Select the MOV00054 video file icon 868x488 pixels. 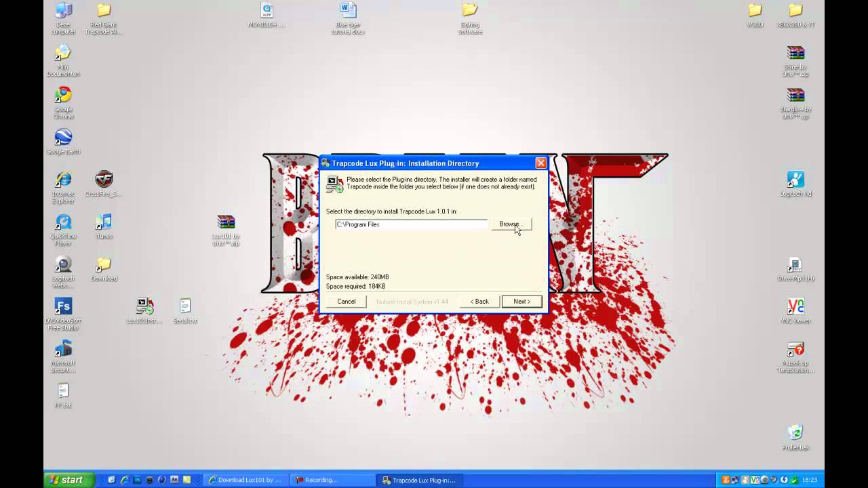coord(267,15)
